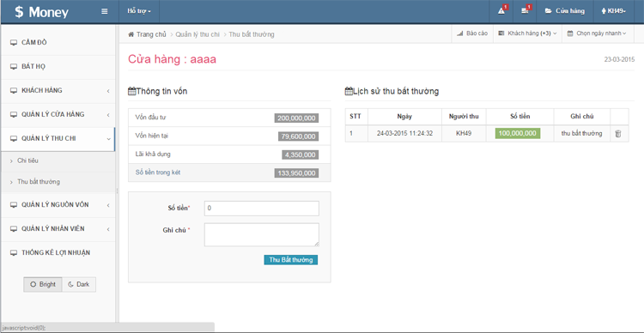Open the Chọn ngày nhanh dropdown
This screenshot has height=333, width=644.
coord(597,33)
